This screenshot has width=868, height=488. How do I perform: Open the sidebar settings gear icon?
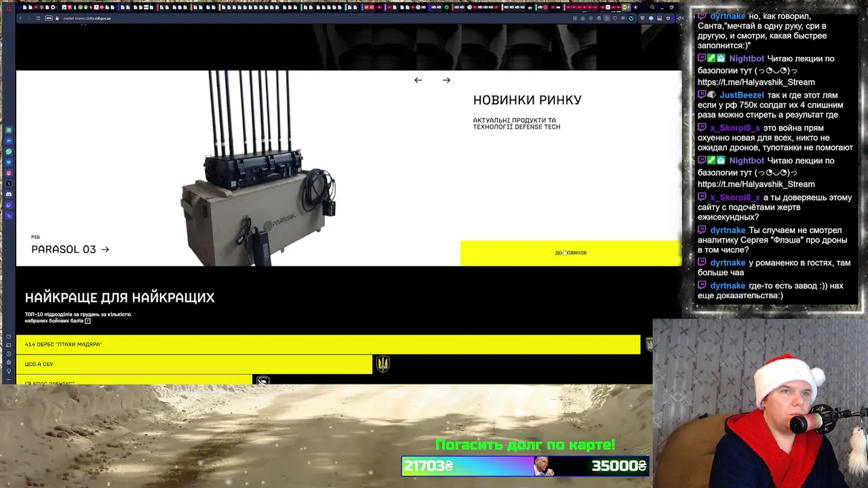8,363
